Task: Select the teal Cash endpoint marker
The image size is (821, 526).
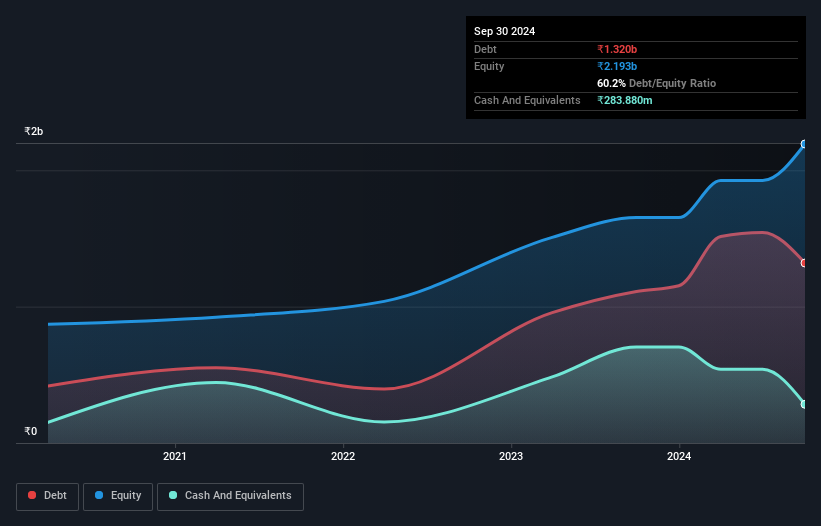Action: tap(804, 404)
